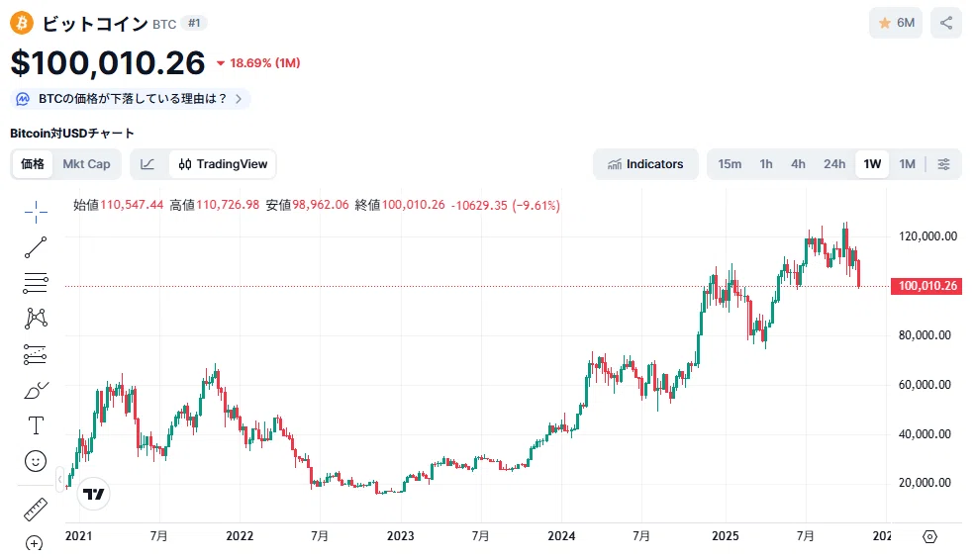The width and height of the screenshot is (975, 560).
Task: Open the Fibonacci retracement tools
Action: tap(36, 283)
